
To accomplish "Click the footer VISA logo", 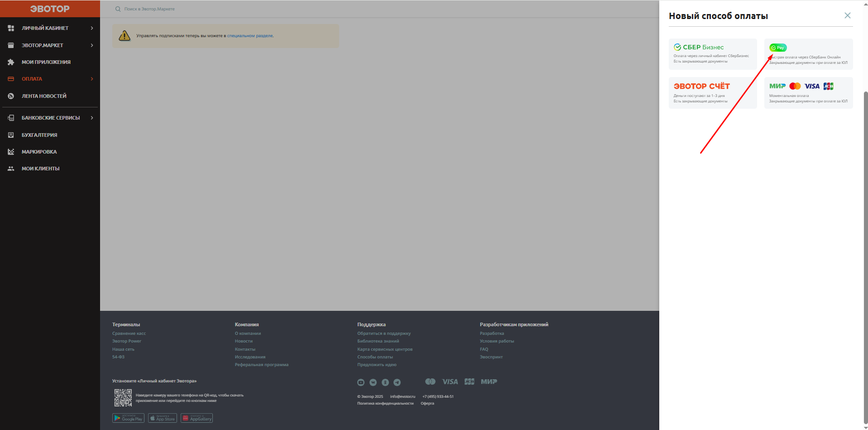I will tap(450, 382).
